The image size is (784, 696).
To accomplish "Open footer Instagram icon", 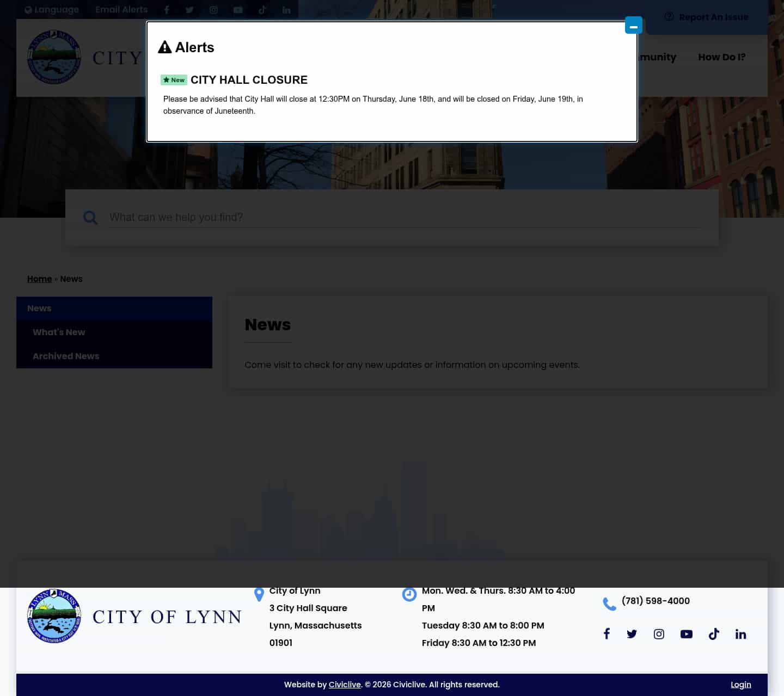I will (x=659, y=634).
